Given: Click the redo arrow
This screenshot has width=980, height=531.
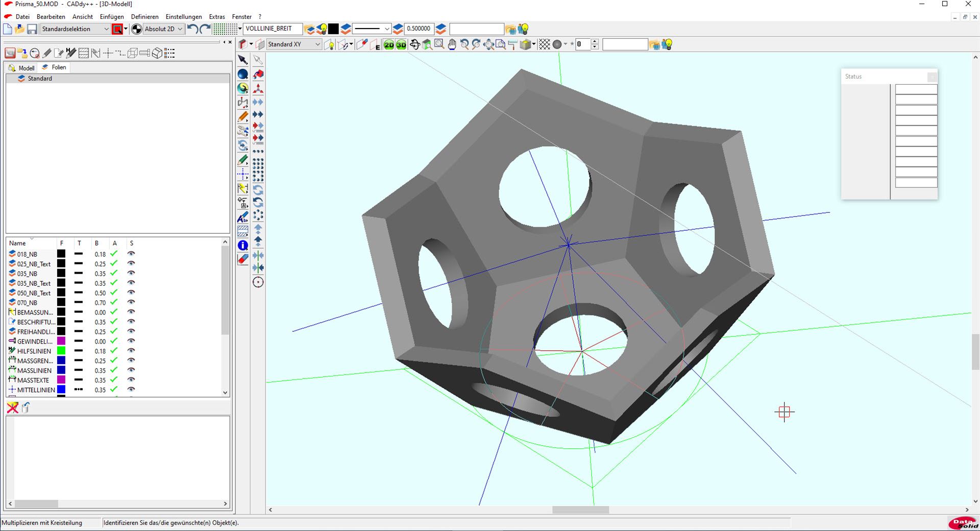Looking at the screenshot, I should (x=205, y=29).
